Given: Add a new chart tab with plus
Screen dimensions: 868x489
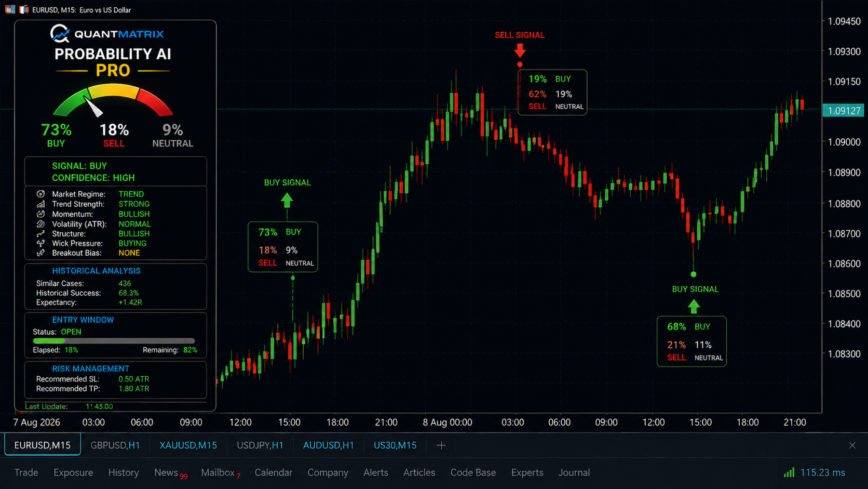Looking at the screenshot, I should [441, 445].
